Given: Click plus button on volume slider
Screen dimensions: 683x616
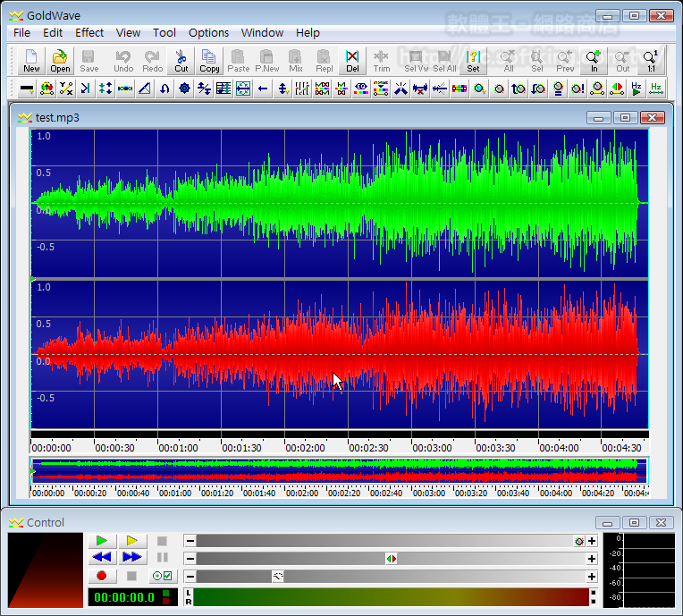Looking at the screenshot, I should 592,541.
